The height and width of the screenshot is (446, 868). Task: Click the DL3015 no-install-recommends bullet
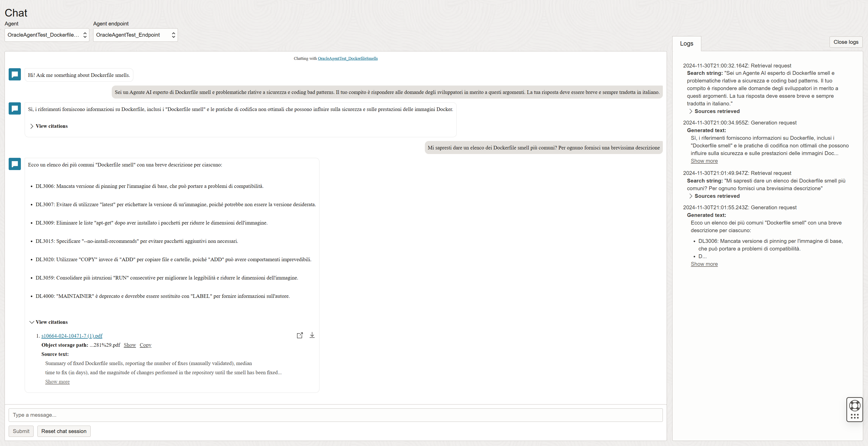137,241
